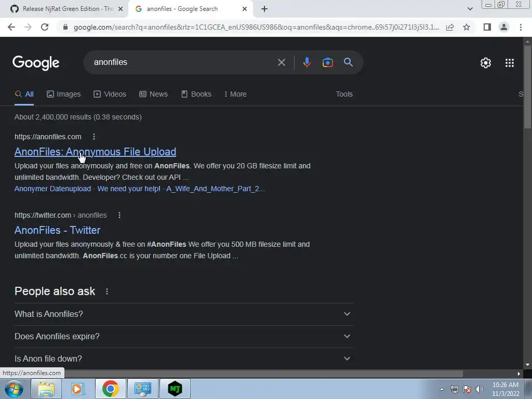532x399 pixels.
Task: Start search by voice microphone
Action: [x=307, y=62]
